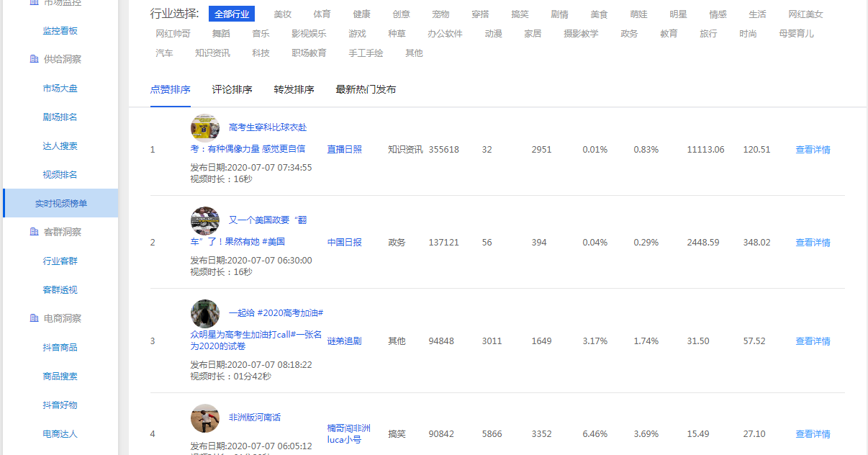Select the 搞笑 industry tag
The image size is (868, 455).
520,14
